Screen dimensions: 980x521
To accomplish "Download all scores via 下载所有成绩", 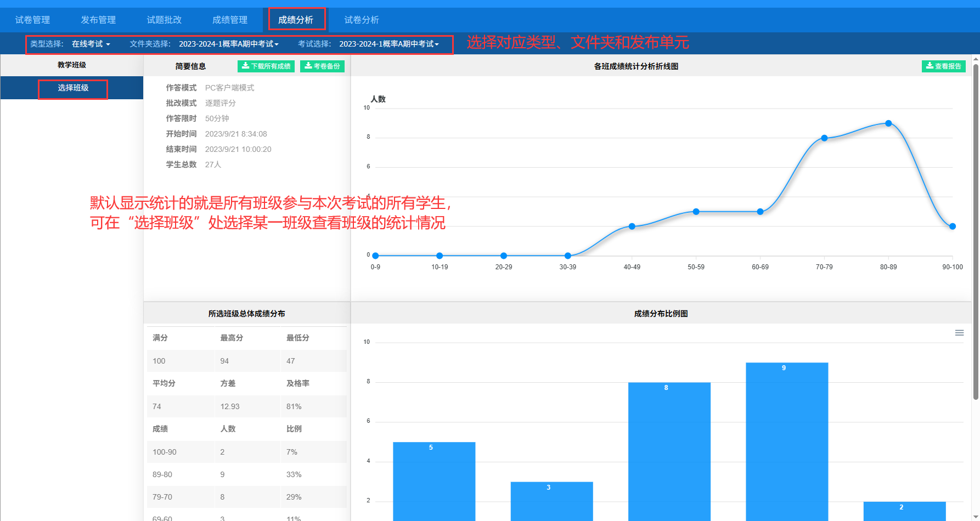I will (266, 66).
